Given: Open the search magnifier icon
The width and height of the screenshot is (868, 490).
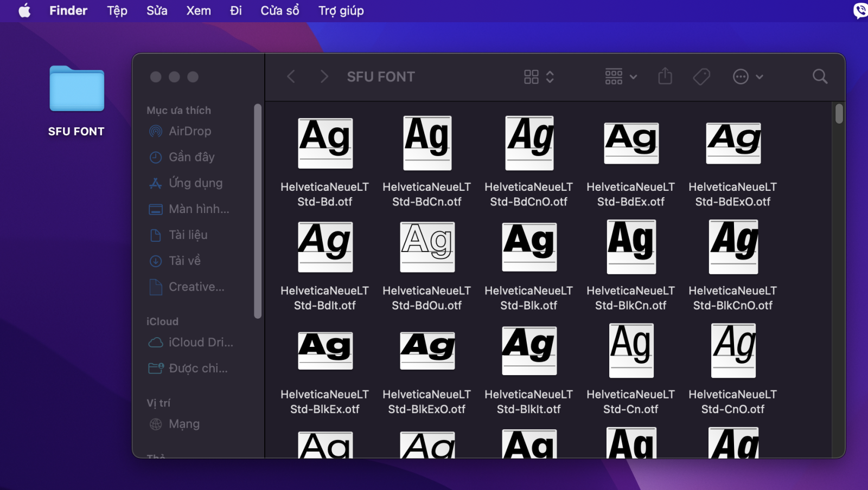Looking at the screenshot, I should pos(820,76).
